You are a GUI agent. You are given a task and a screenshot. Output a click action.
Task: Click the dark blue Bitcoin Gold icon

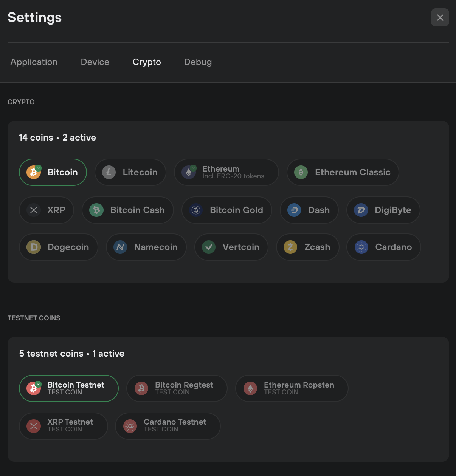point(196,210)
